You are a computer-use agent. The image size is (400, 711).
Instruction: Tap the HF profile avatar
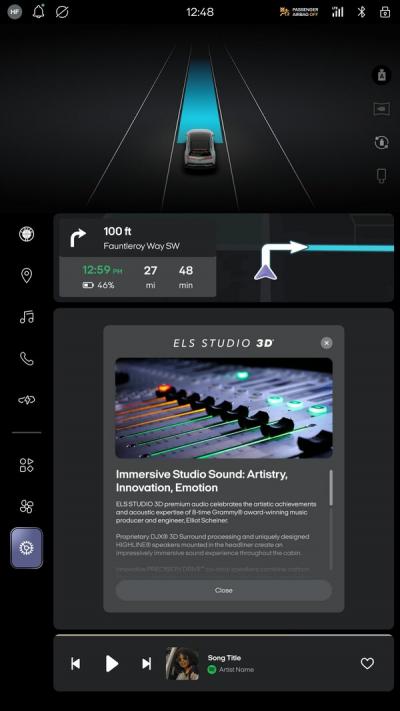(x=15, y=12)
